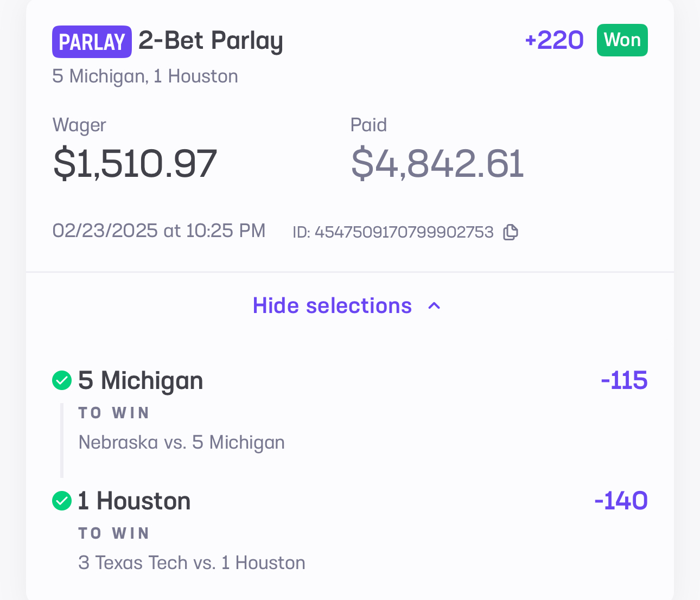
Task: Open the 3 Texas Tech vs. 1 Houston matchup
Action: pos(192,563)
